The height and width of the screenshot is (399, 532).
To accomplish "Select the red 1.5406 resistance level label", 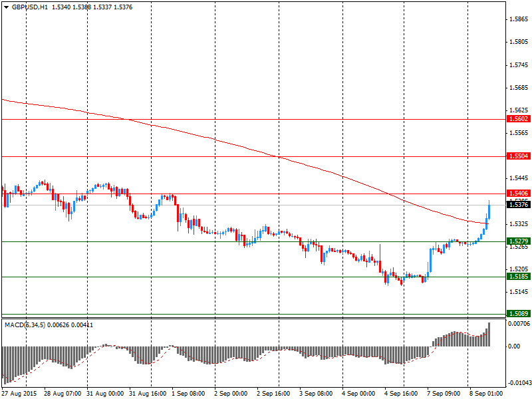I will click(x=519, y=194).
